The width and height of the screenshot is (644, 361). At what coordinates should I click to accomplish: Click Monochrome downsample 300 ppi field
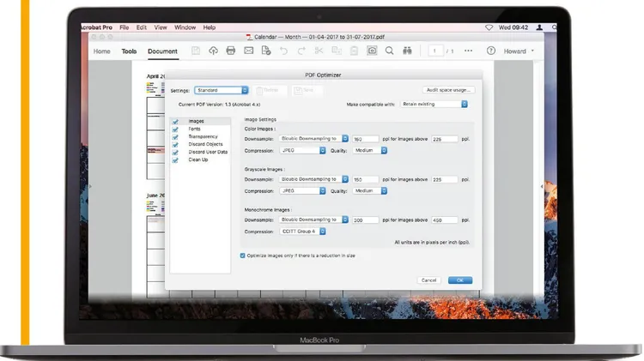click(x=365, y=220)
